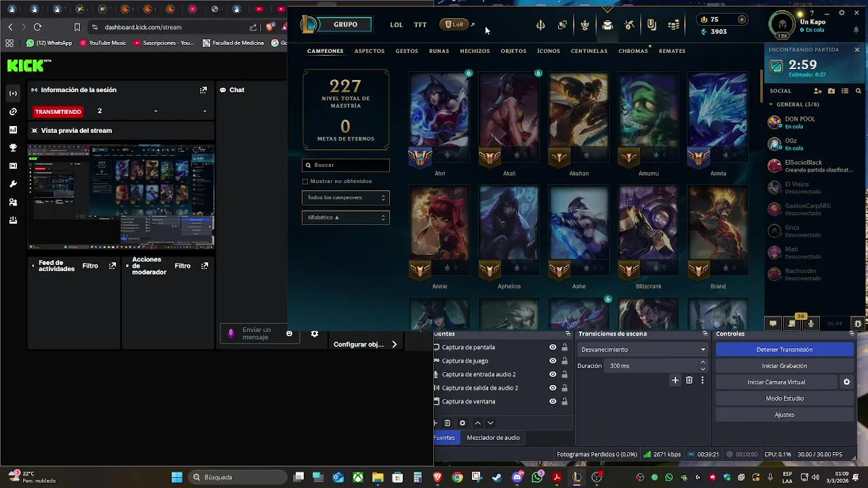Click Iniciar Grabación button in OBS
The image size is (868, 488).
tap(785, 366)
